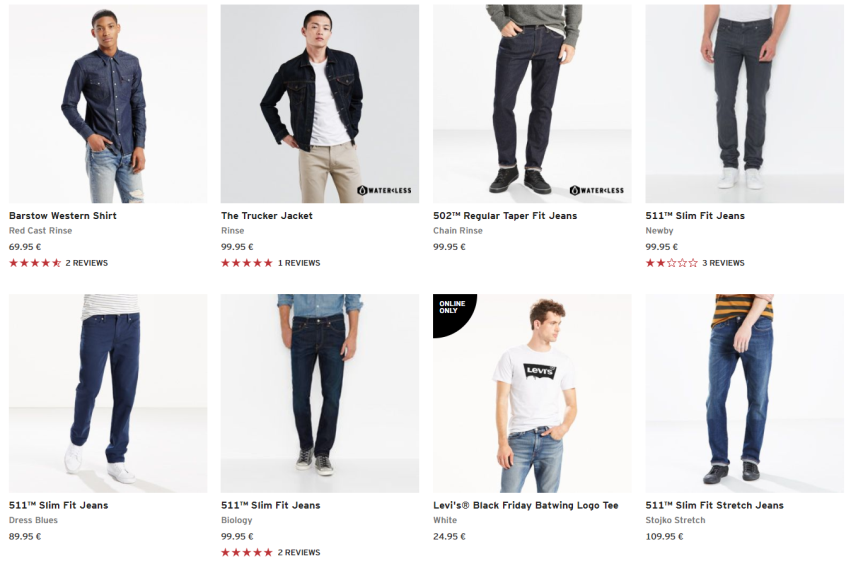View the 2 Reviews link for the Biology jeans

(299, 552)
